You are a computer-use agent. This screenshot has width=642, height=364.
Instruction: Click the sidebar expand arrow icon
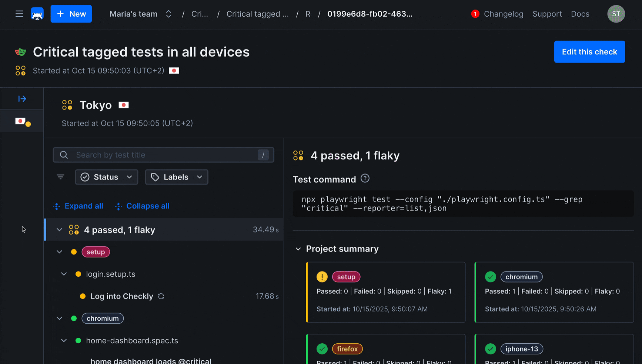(x=22, y=98)
